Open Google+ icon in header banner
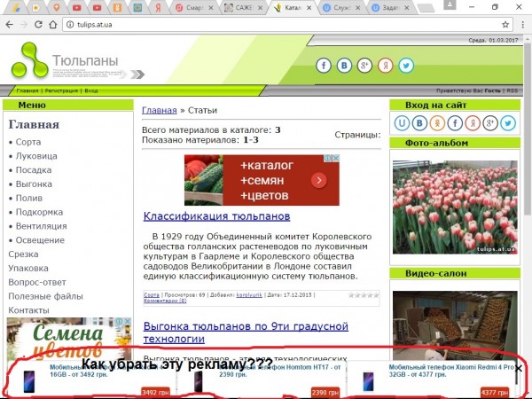Screen dimensions: 532x399 point(364,65)
